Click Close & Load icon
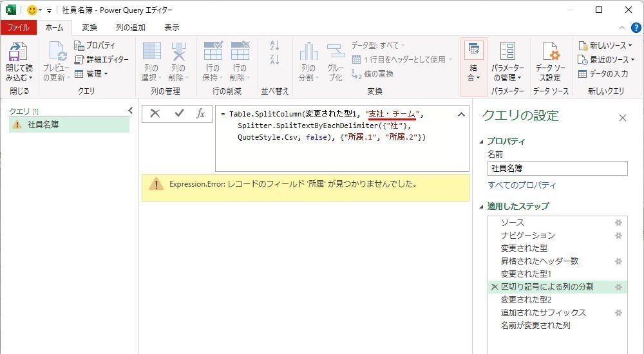 [x=18, y=51]
